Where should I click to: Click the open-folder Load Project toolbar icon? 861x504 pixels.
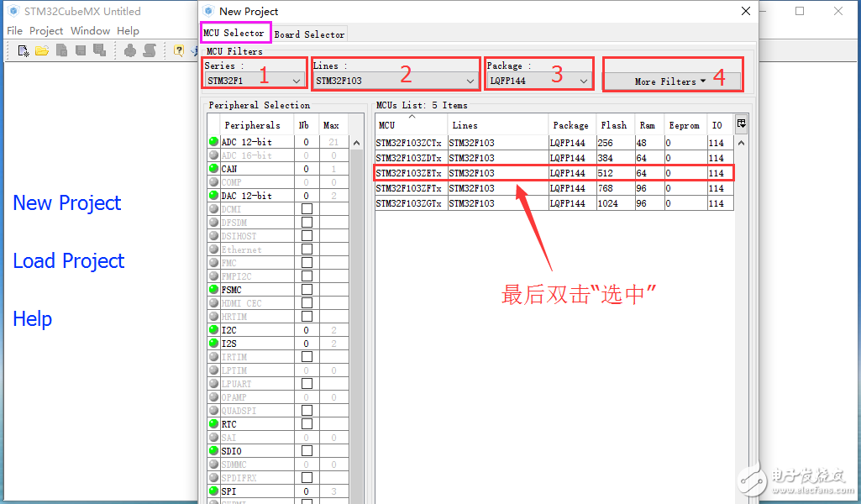pos(42,50)
